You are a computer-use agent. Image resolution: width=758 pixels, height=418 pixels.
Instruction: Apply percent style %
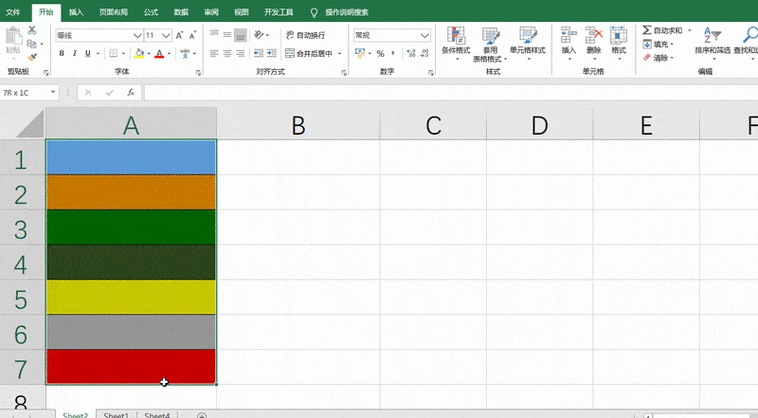(x=380, y=54)
